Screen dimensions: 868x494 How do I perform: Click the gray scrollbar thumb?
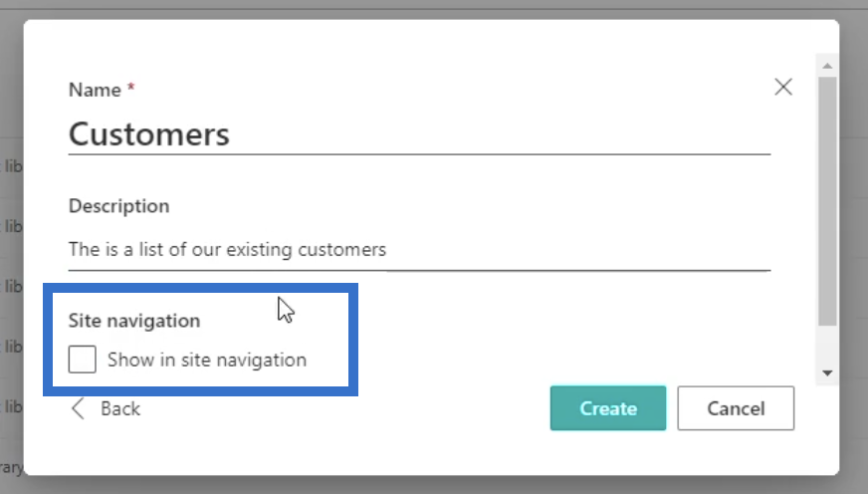point(827,201)
